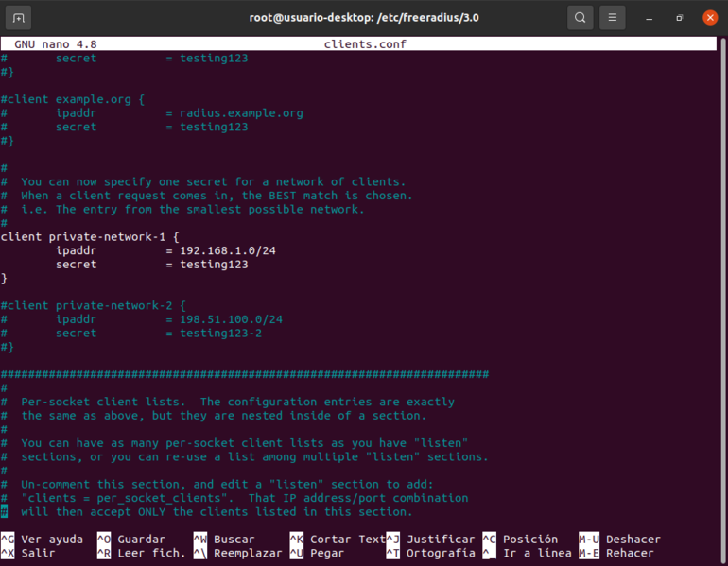This screenshot has width=728, height=566.
Task: Click the line the same as above
Action: coord(214,416)
